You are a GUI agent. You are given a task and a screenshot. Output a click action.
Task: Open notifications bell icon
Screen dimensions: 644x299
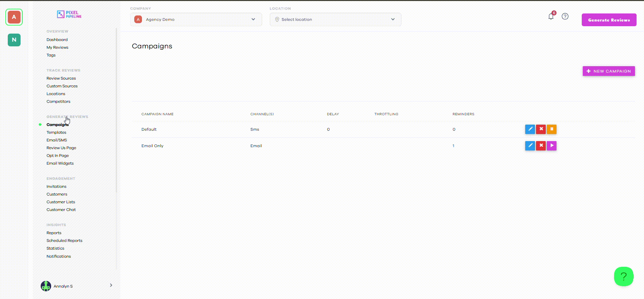point(551,16)
